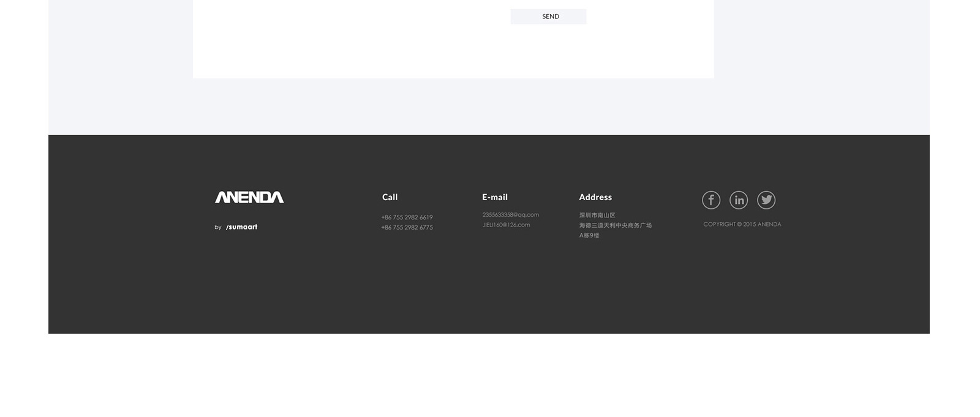Click the 海德三道天利中央商务广场 address line
Screen dimensions: 980x417
tap(615, 225)
